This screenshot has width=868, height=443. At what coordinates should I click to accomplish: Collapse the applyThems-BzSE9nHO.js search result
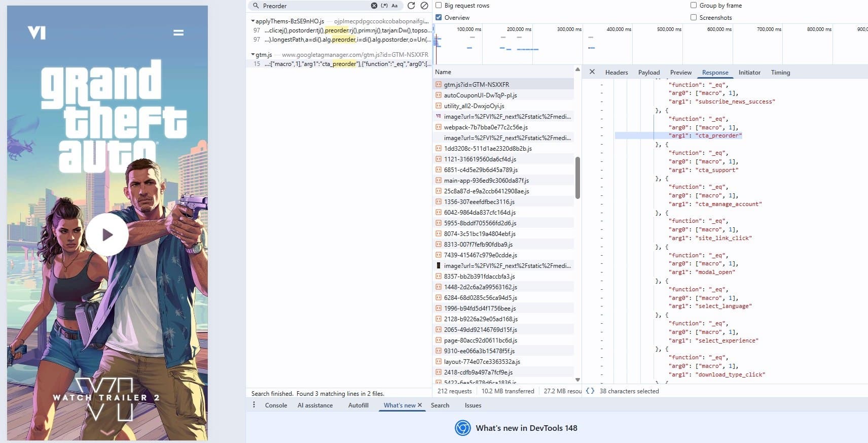tap(253, 21)
